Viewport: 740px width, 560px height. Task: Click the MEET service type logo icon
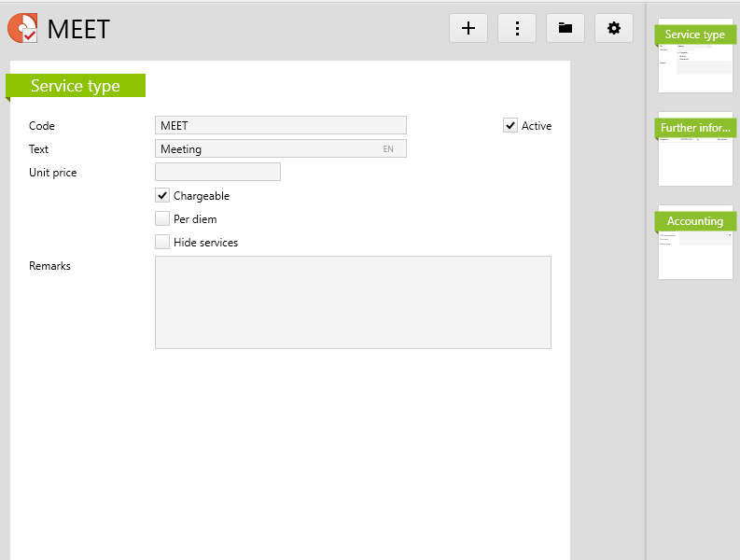[x=22, y=29]
